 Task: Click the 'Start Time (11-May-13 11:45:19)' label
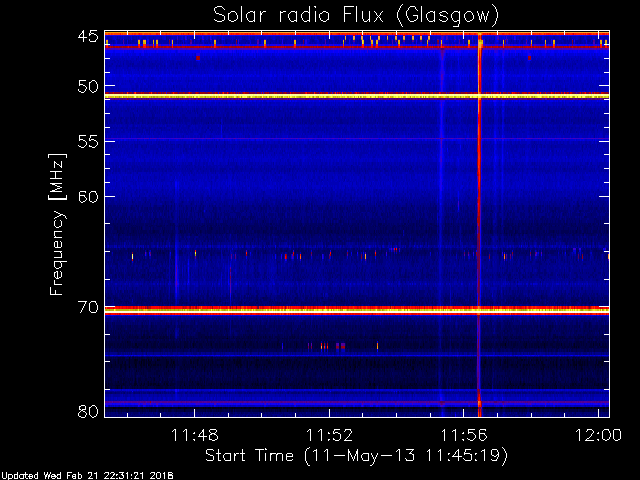[356, 456]
